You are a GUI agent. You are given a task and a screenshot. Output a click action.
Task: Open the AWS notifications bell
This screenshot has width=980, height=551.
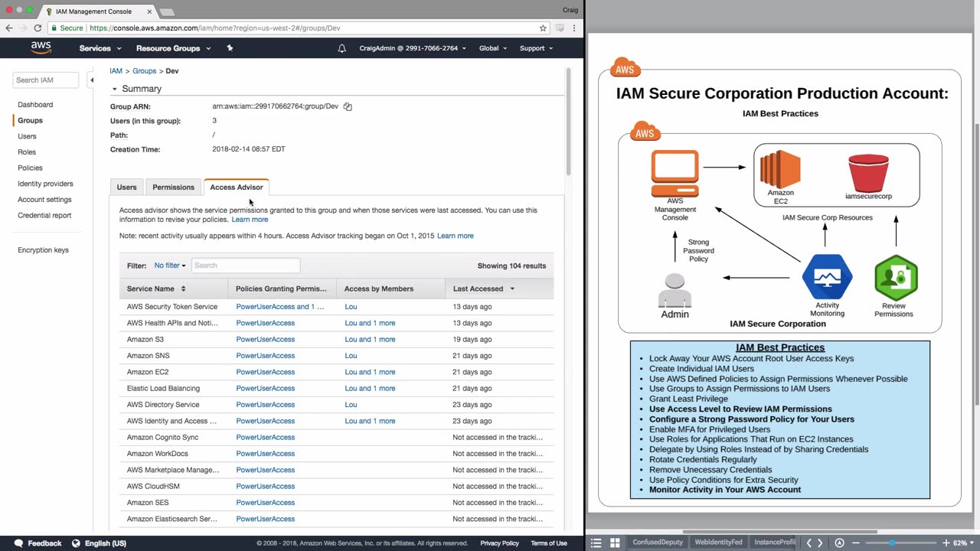point(341,48)
